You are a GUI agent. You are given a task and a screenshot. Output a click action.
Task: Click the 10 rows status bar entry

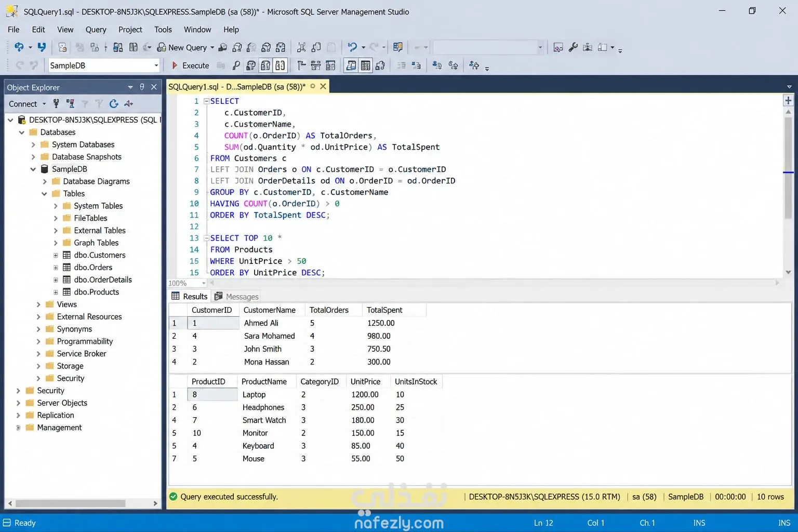pos(770,497)
